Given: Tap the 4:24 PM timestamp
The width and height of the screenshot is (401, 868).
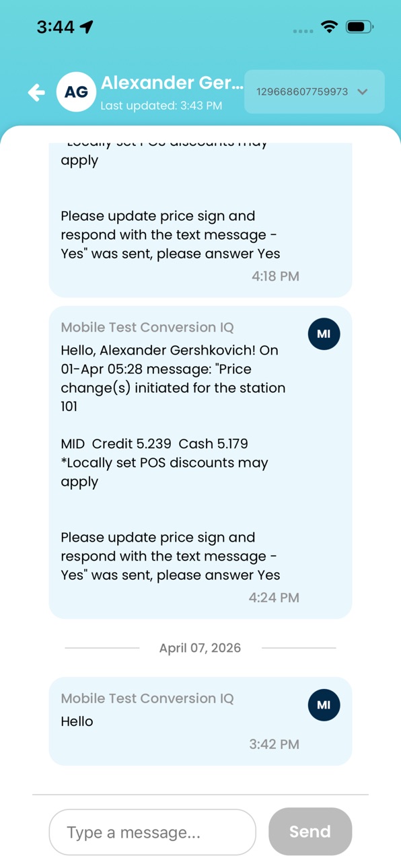Looking at the screenshot, I should click(274, 598).
